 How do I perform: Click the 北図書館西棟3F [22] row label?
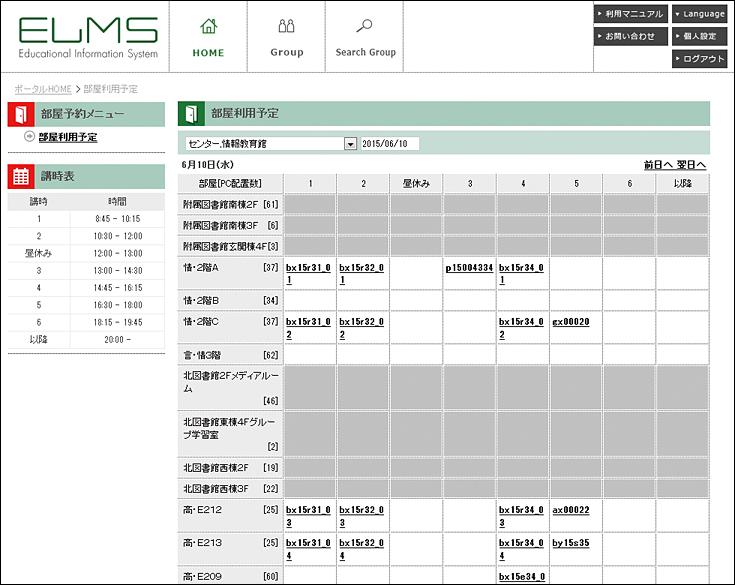[x=230, y=489]
